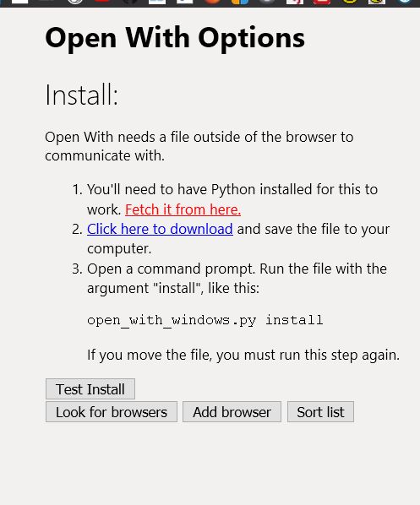Click the light blue round icon in the top bar
The width and height of the screenshot is (420, 505).
tap(405, 2)
